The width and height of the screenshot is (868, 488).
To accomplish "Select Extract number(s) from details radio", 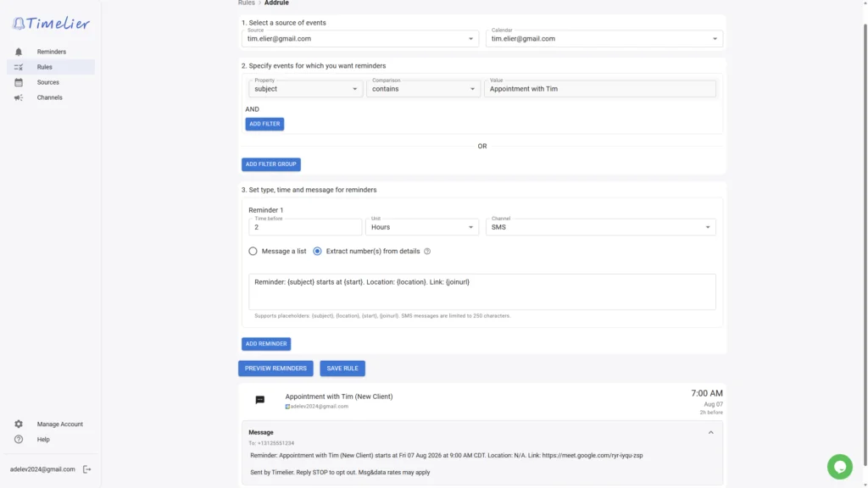I will pyautogui.click(x=317, y=251).
